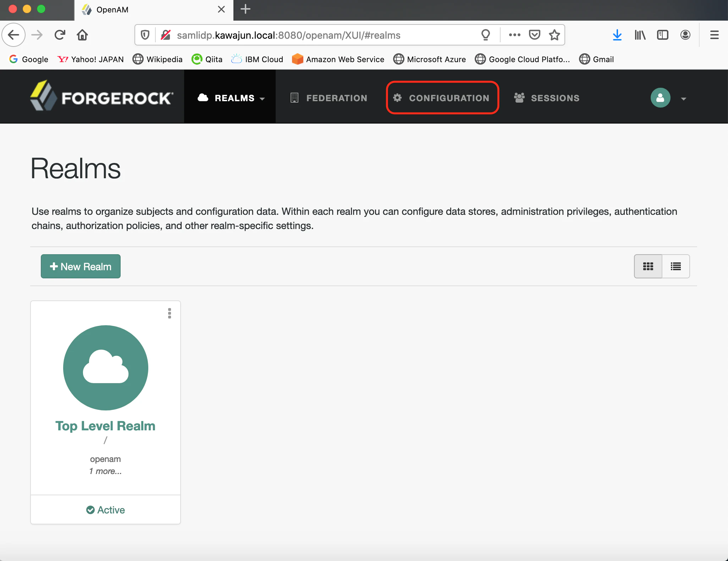
Task: Open the page actions three-dot menu
Action: [x=514, y=35]
